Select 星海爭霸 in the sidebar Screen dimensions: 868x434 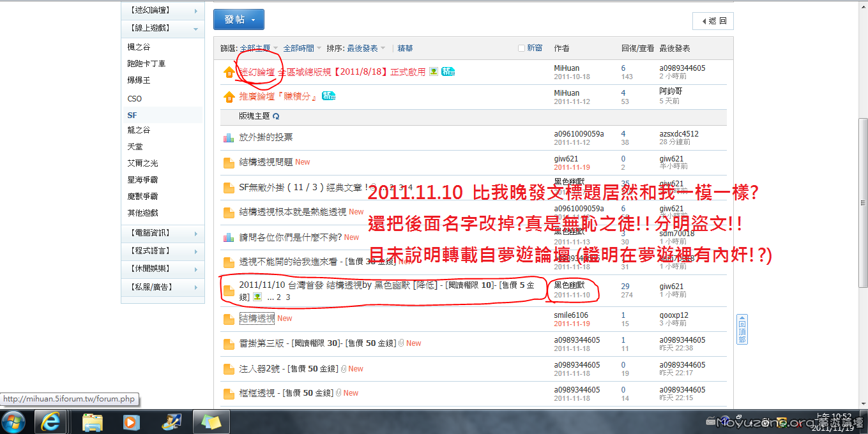tap(142, 180)
